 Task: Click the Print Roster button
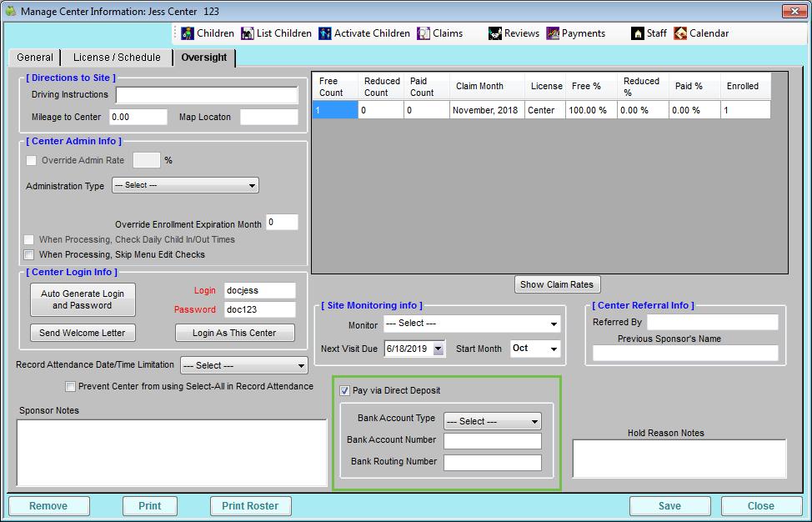(251, 506)
